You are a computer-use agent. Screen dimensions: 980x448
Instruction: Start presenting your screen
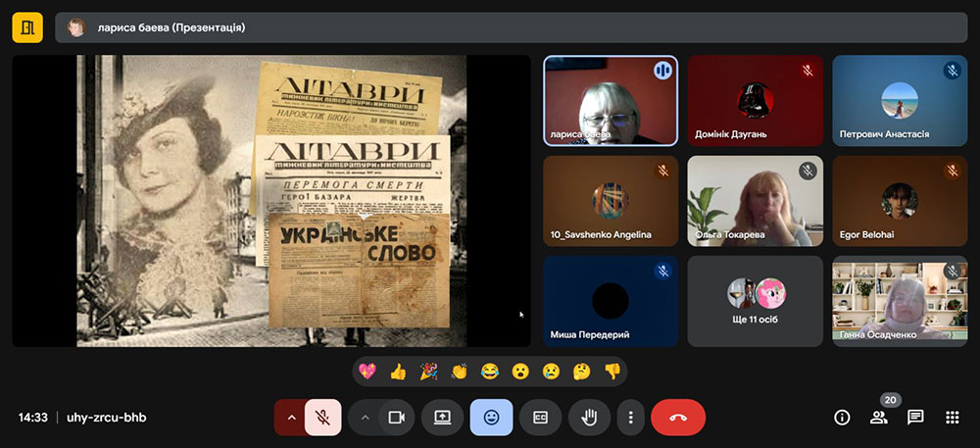point(442,418)
